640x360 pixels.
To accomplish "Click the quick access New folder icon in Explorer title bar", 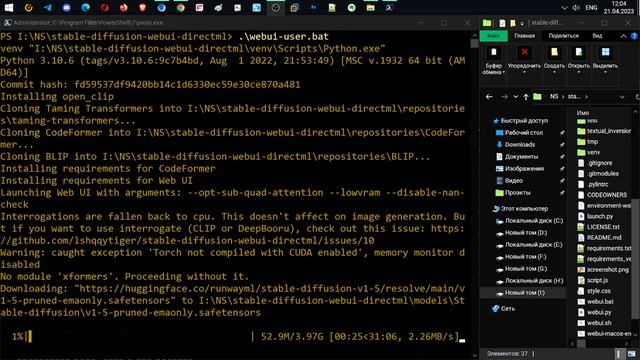I will pyautogui.click(x=513, y=23).
